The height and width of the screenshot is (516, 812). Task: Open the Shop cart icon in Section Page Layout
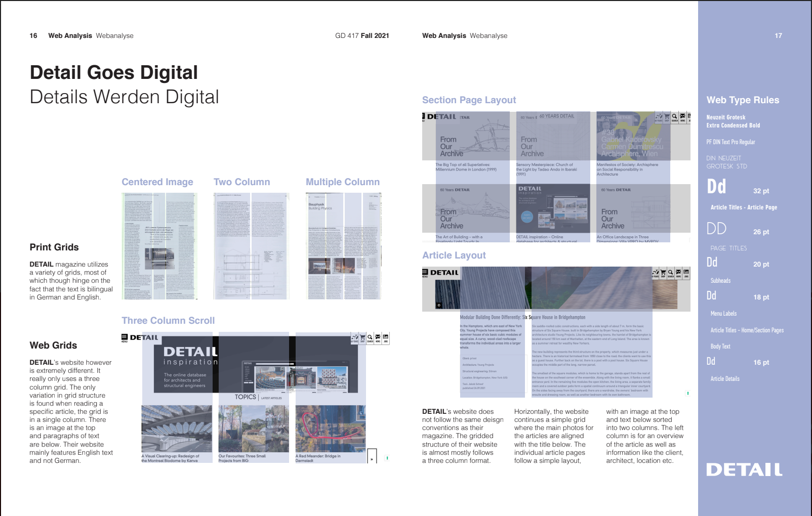(x=667, y=117)
